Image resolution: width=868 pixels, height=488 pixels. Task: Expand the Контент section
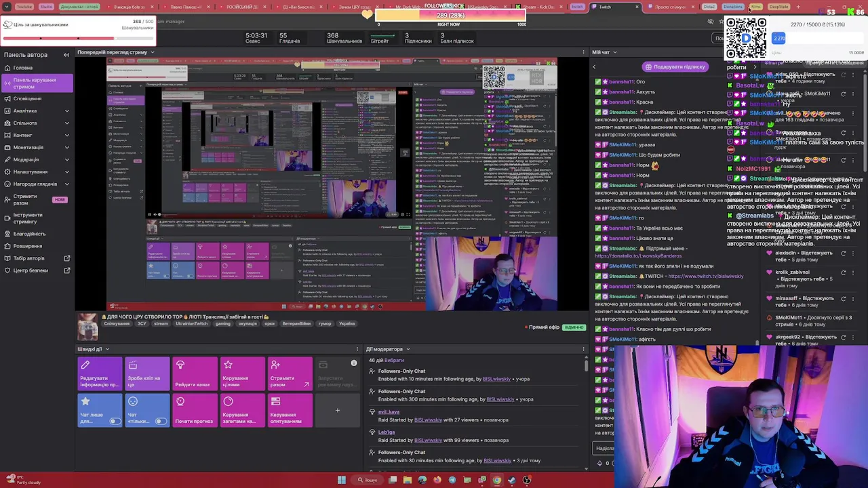[x=37, y=135]
